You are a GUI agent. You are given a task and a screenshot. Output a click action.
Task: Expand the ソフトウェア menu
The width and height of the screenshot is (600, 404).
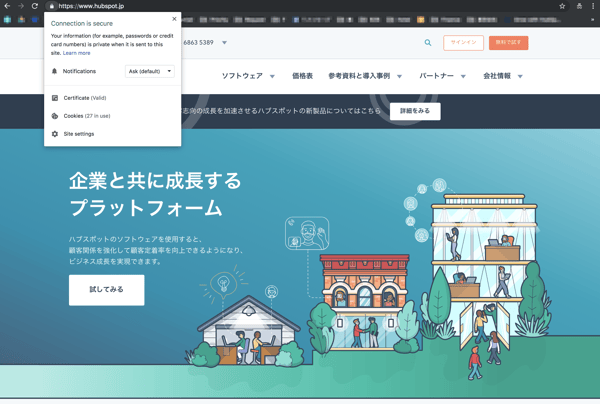coord(248,76)
